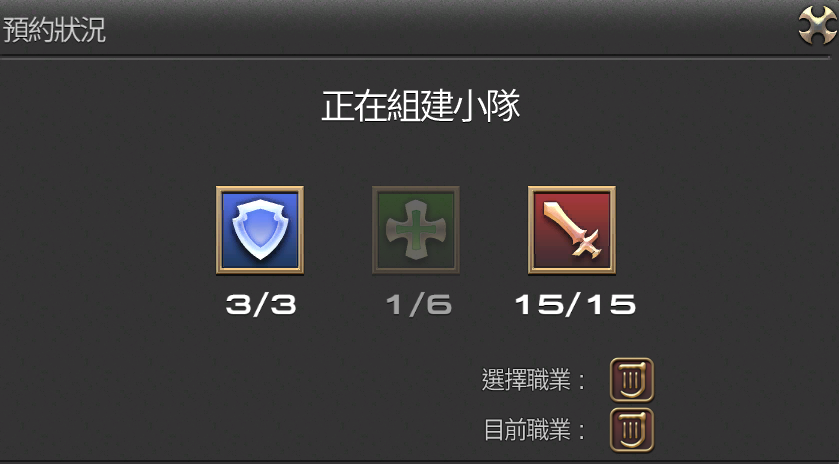Click the slash in the 15/15 counter

coord(575,306)
